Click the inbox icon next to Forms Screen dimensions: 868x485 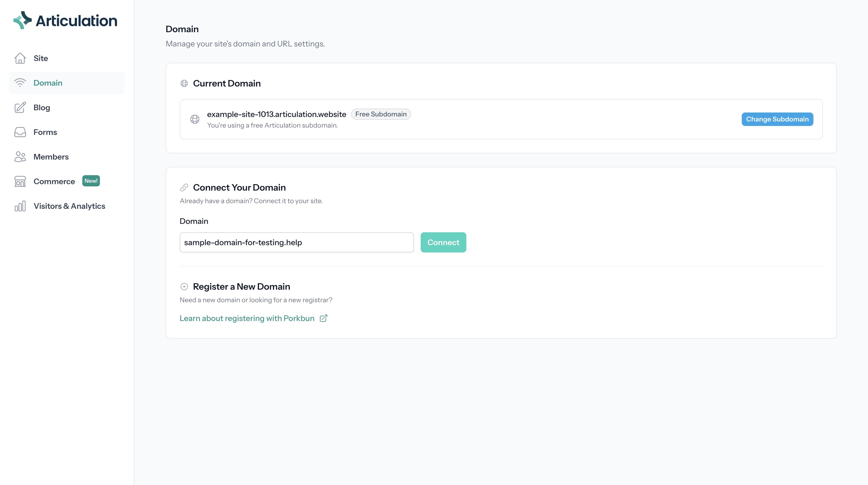tap(20, 132)
